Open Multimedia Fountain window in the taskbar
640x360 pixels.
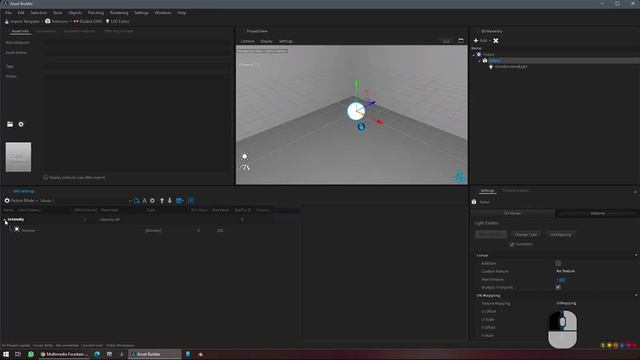click(64, 354)
